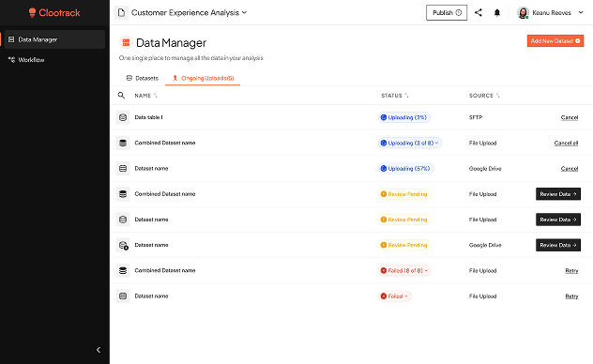This screenshot has width=593, height=364.
Task: Click Cancel all for combined dataset
Action: click(x=566, y=143)
